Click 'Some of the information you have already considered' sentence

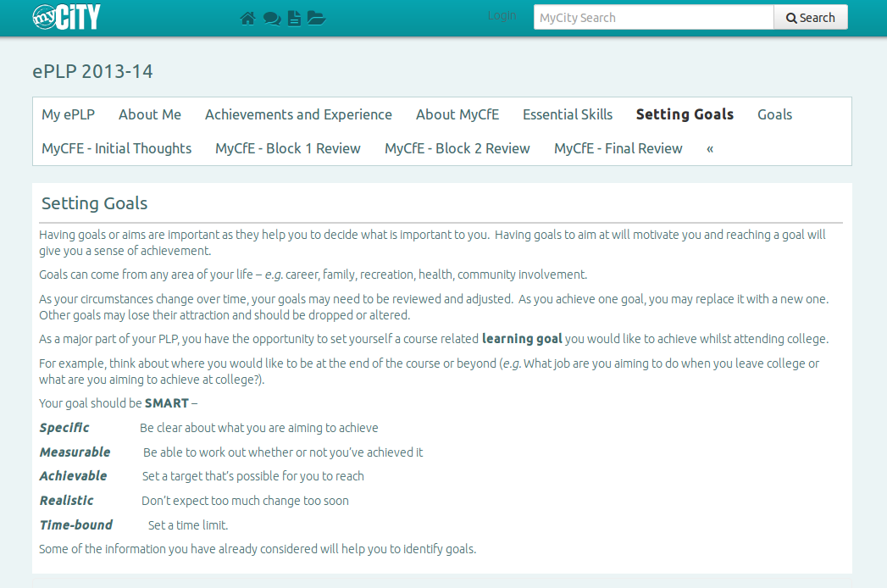pos(258,549)
